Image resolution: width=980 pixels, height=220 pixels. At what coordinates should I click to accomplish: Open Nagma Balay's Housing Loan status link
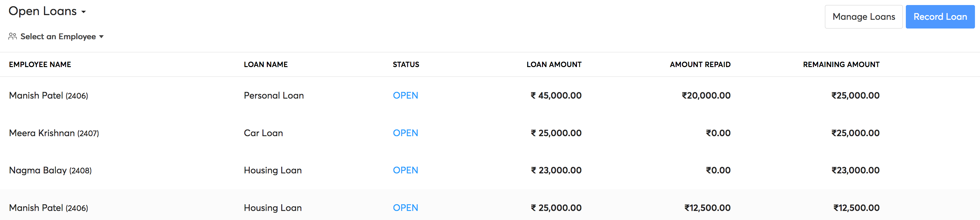405,170
